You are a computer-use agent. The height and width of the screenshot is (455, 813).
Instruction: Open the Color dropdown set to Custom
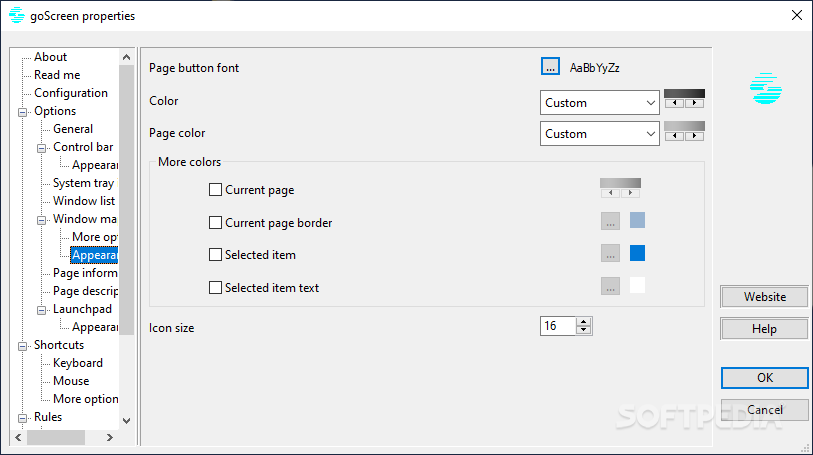tap(599, 103)
